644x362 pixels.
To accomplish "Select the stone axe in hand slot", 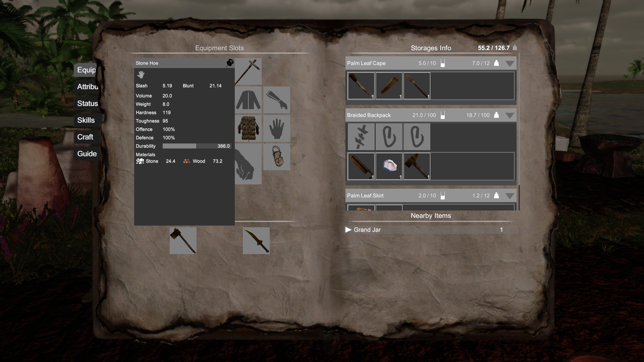I will coord(183,241).
